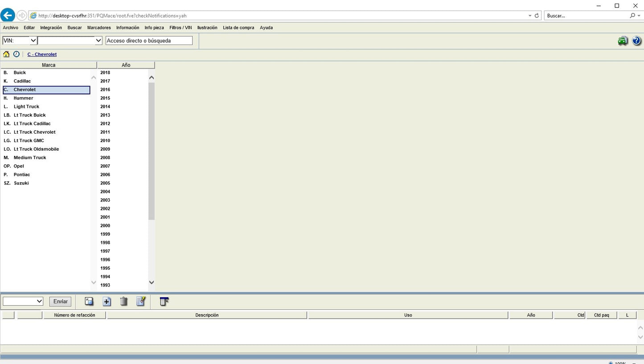This screenshot has width=644, height=364.
Task: Click the expand shopping list window icon
Action: click(x=89, y=302)
